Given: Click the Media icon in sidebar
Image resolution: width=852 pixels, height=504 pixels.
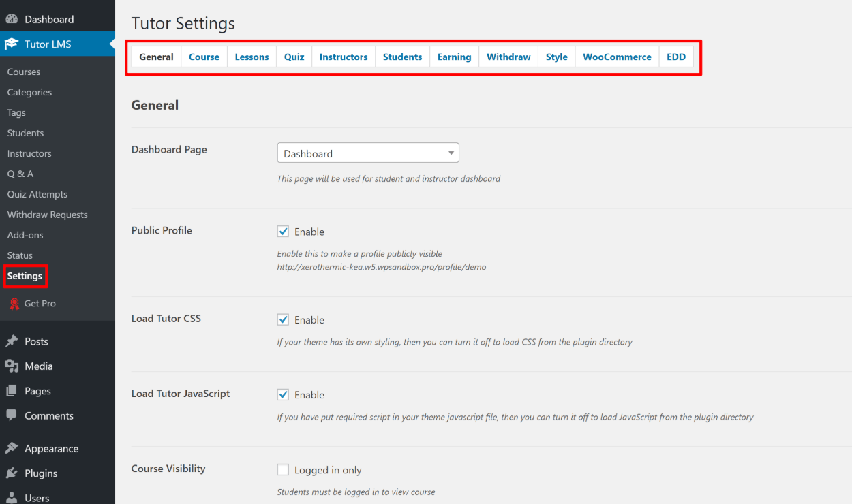Looking at the screenshot, I should (12, 366).
